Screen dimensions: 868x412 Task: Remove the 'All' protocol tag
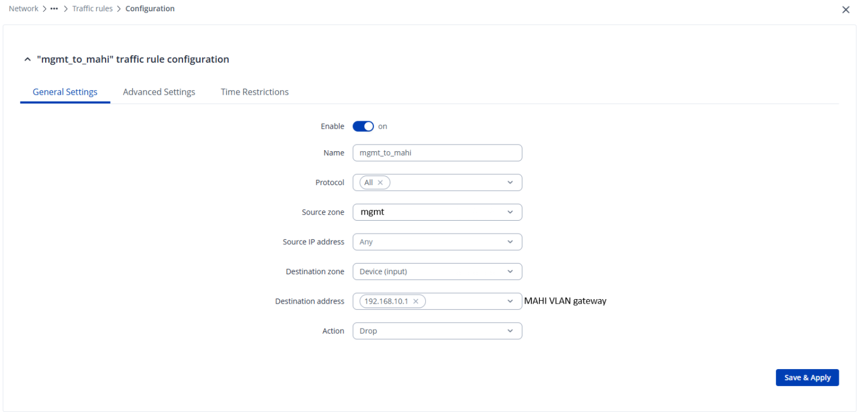pyautogui.click(x=381, y=183)
